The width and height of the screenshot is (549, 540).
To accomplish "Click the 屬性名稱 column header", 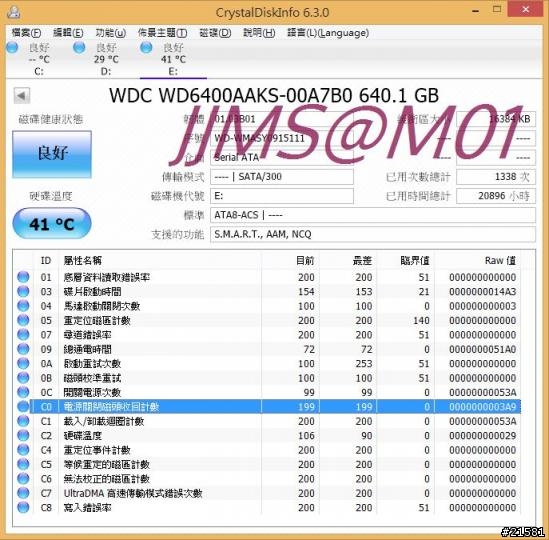I will (x=160, y=261).
